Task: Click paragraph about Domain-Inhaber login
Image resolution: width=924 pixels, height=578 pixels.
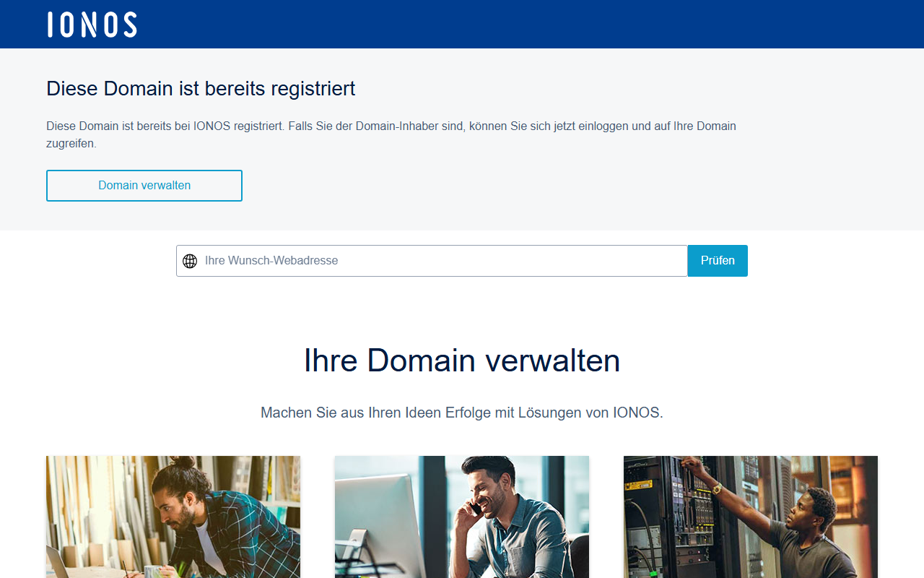Action: 391,134
